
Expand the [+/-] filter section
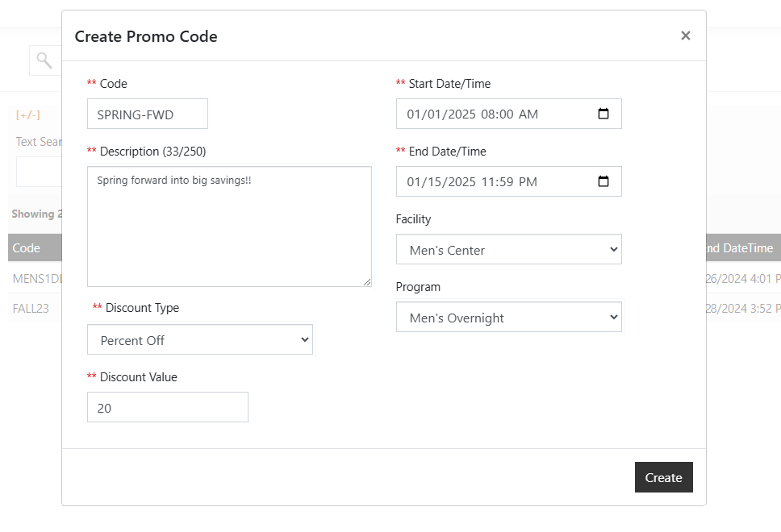pos(27,114)
